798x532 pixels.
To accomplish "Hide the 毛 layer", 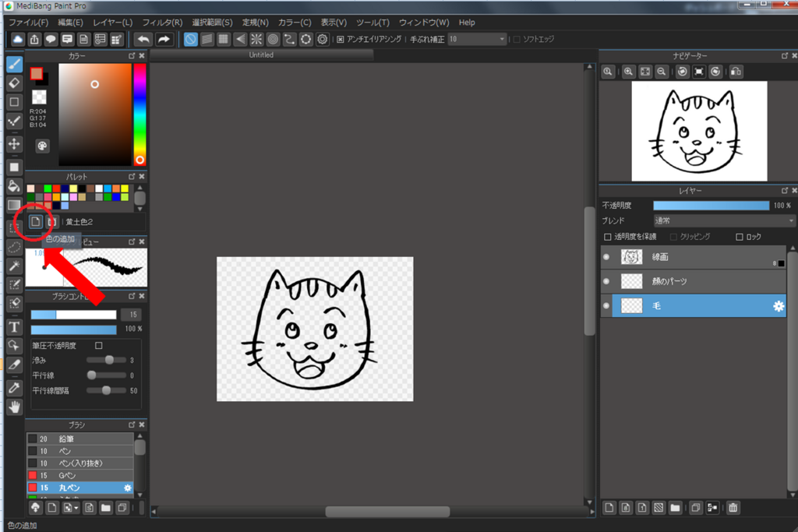I will [606, 305].
